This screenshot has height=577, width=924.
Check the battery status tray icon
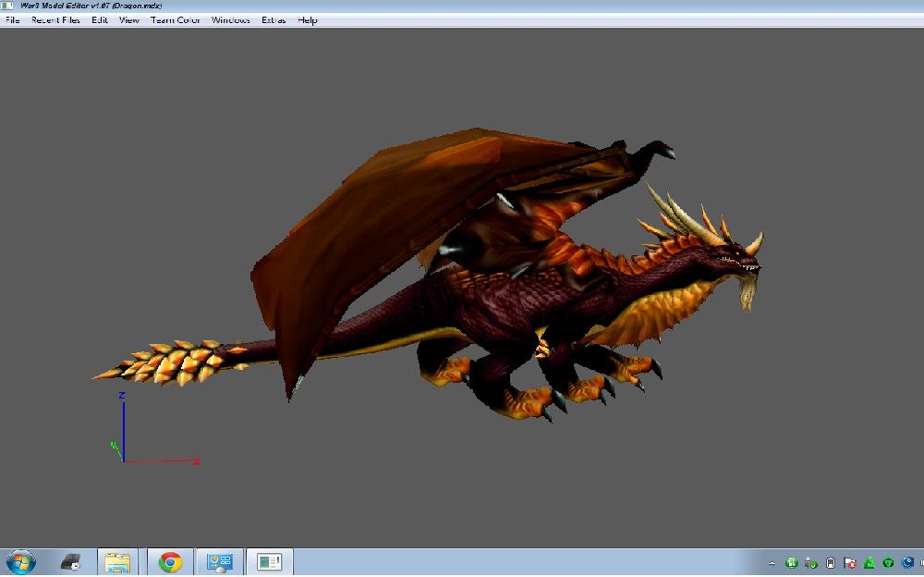tap(831, 563)
